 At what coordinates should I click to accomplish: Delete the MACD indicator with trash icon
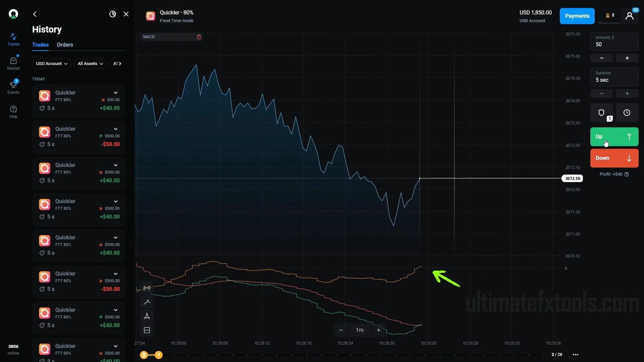199,37
